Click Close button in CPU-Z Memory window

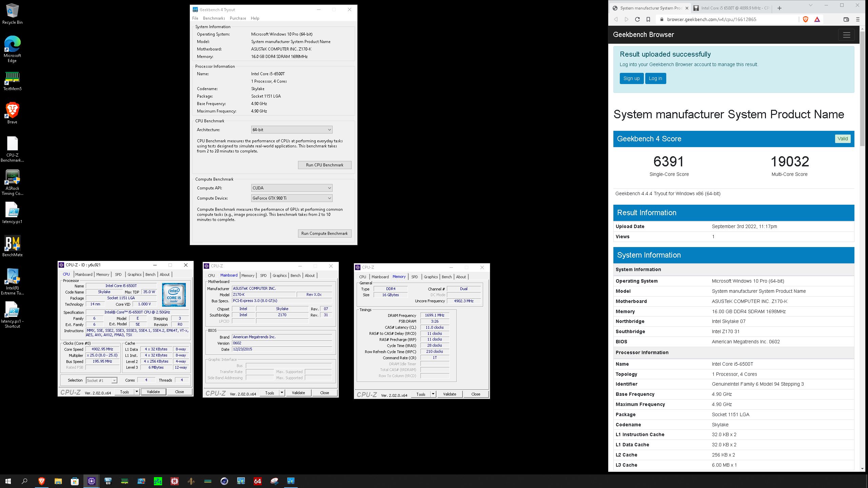point(476,394)
